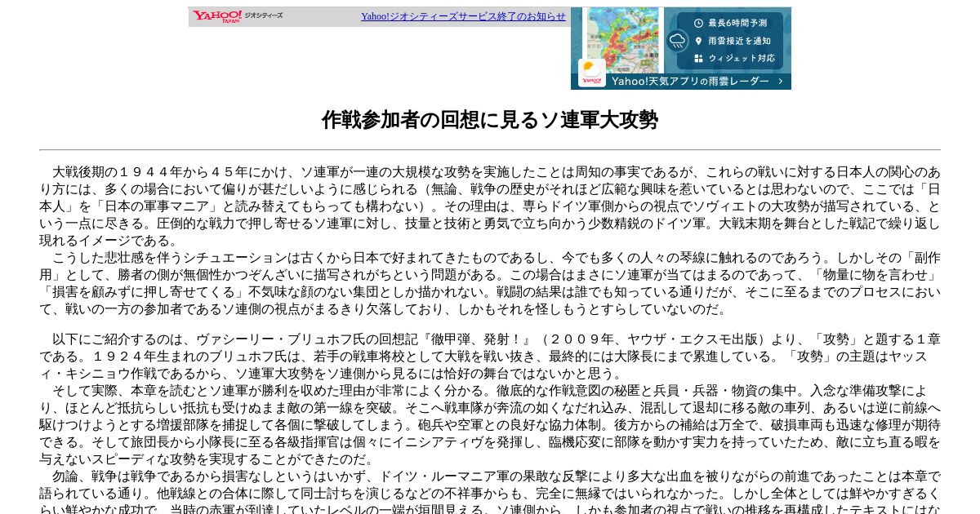Click the 最長6時間予測 text in the ad
The image size is (980, 514).
pos(737,23)
